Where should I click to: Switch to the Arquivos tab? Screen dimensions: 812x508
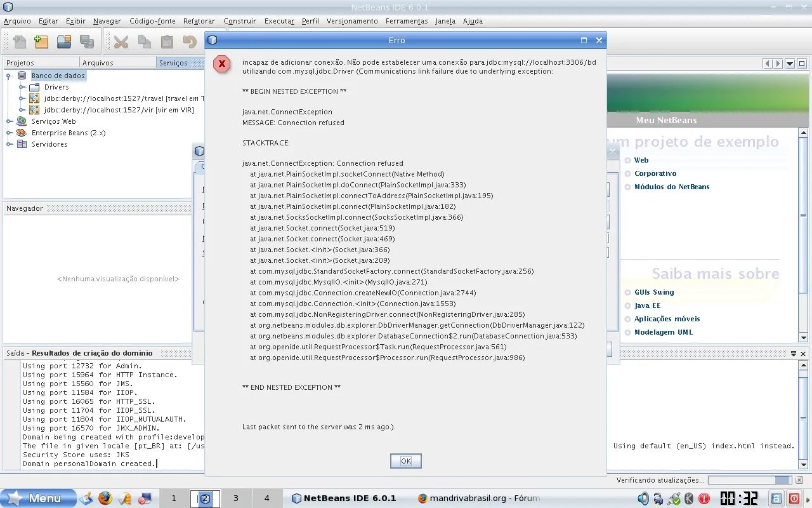98,63
